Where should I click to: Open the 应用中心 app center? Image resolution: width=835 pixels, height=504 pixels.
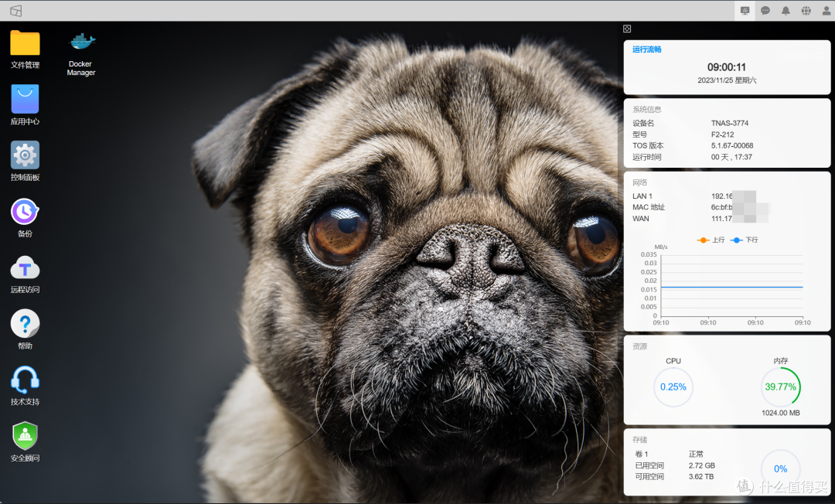coord(25,99)
